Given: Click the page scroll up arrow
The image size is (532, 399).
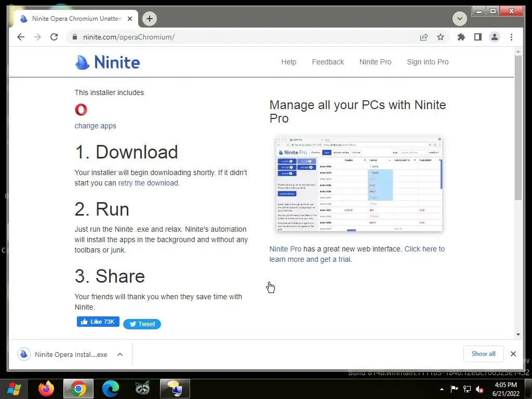Looking at the screenshot, I should pyautogui.click(x=518, y=52).
